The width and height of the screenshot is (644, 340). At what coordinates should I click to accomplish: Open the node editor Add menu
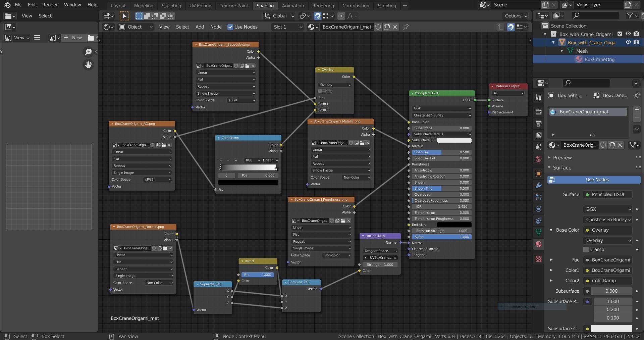(x=200, y=27)
